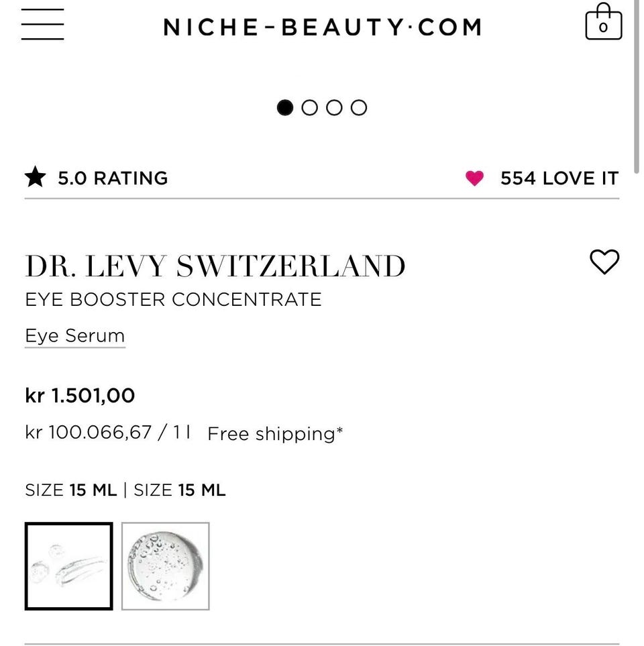
Task: Jump to third product image dot
Action: point(334,107)
